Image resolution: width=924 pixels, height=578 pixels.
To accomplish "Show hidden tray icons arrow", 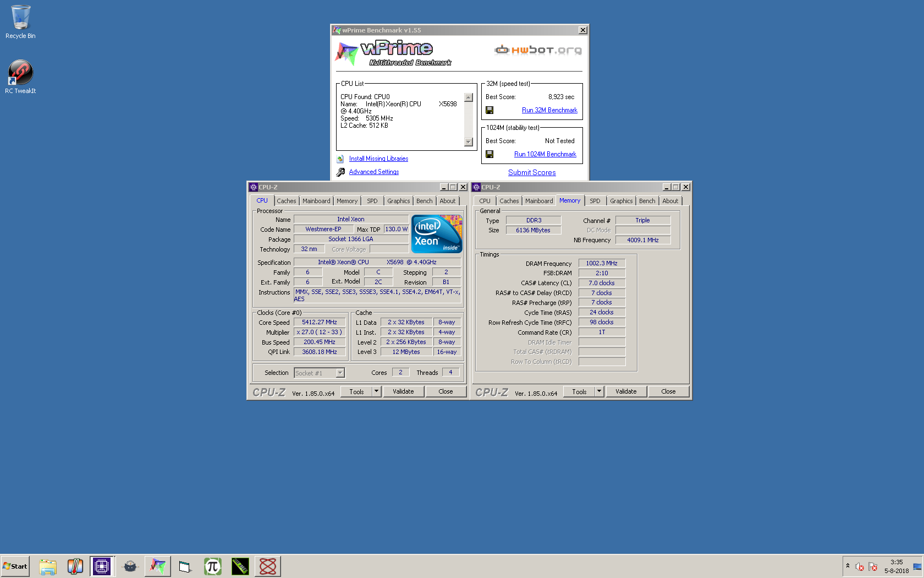I will pyautogui.click(x=848, y=566).
